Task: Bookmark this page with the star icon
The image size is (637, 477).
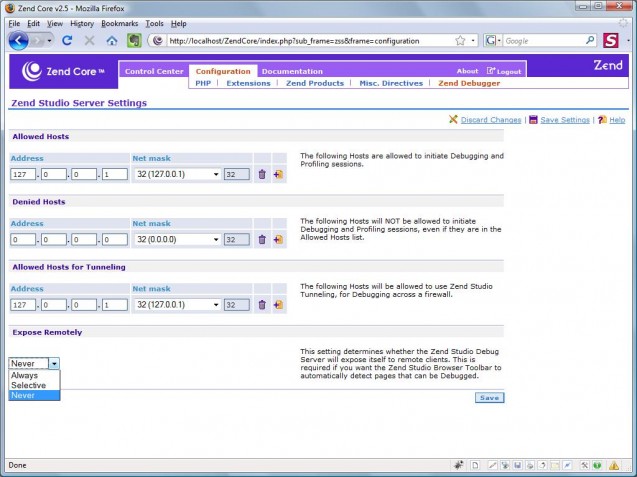Action: pyautogui.click(x=460, y=41)
